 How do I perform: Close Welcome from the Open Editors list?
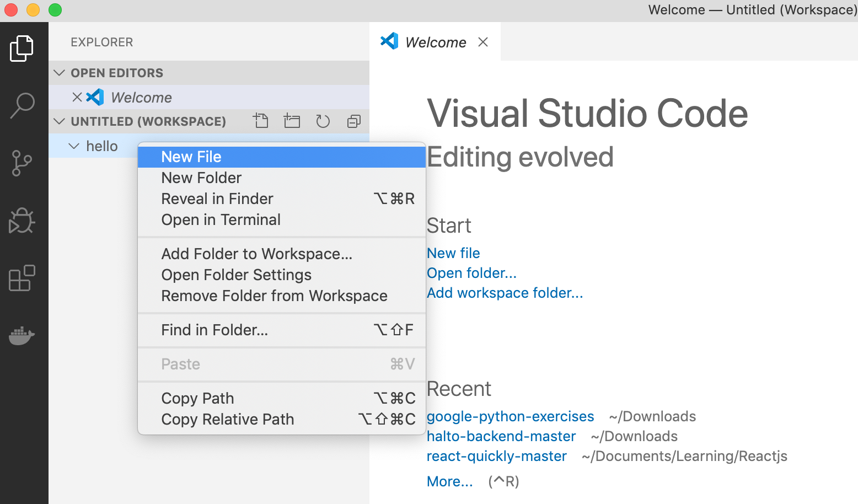click(77, 98)
